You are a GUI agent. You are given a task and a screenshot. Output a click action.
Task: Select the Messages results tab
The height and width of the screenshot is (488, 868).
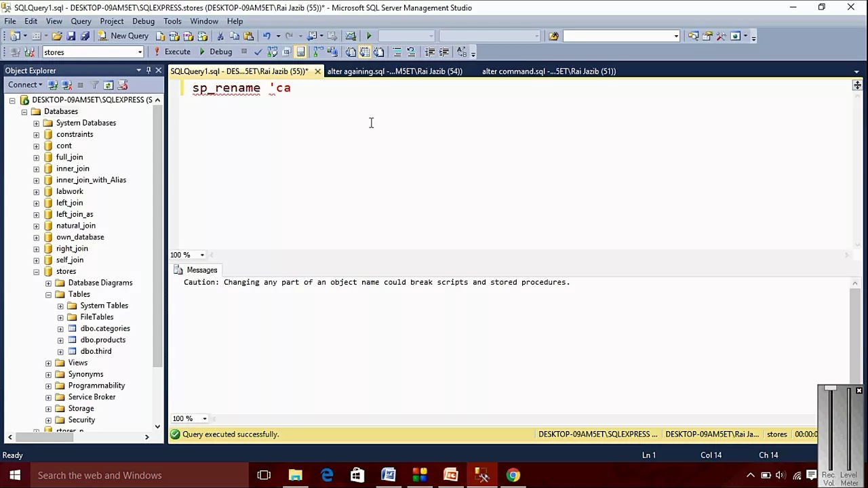pyautogui.click(x=196, y=270)
